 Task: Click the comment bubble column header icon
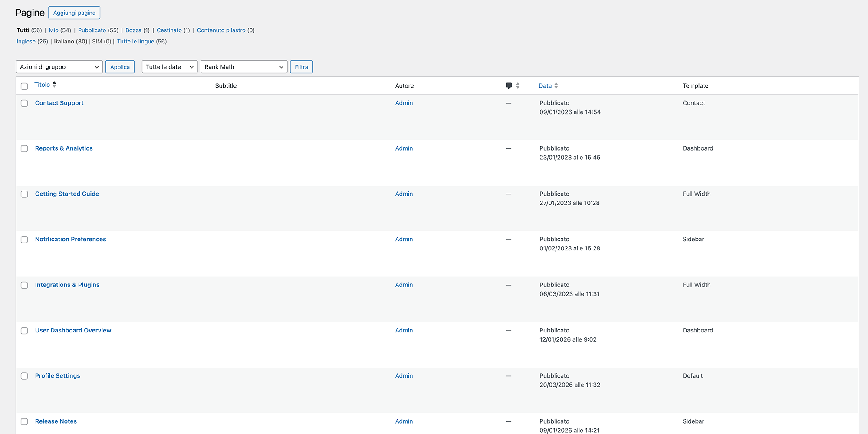click(x=509, y=85)
